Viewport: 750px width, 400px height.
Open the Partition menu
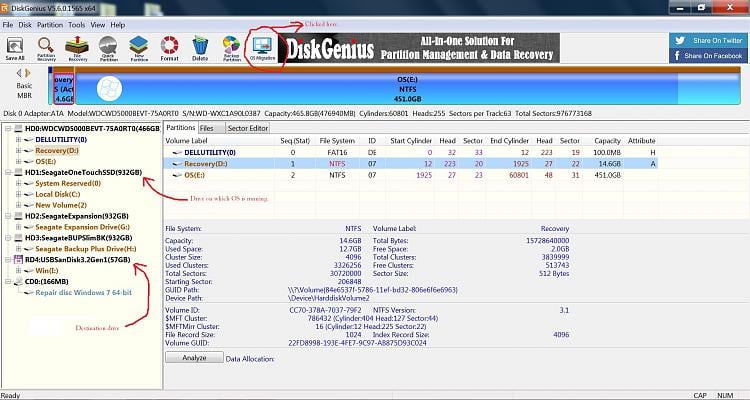click(50, 25)
